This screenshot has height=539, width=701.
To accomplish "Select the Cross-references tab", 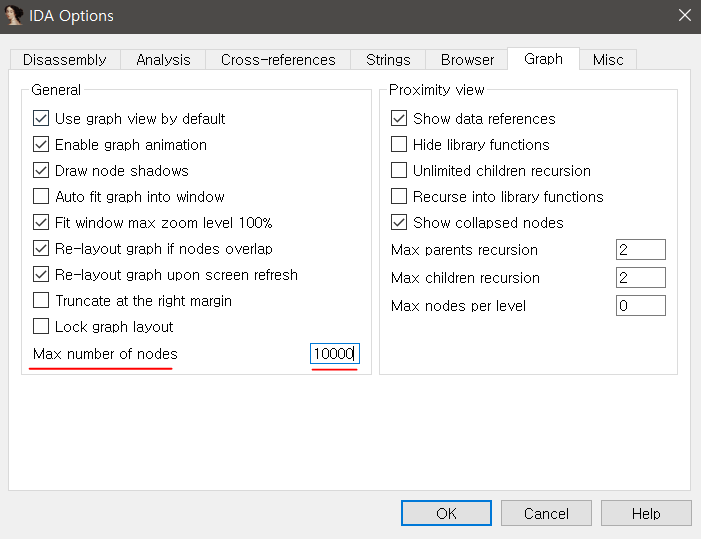I will [x=278, y=59].
